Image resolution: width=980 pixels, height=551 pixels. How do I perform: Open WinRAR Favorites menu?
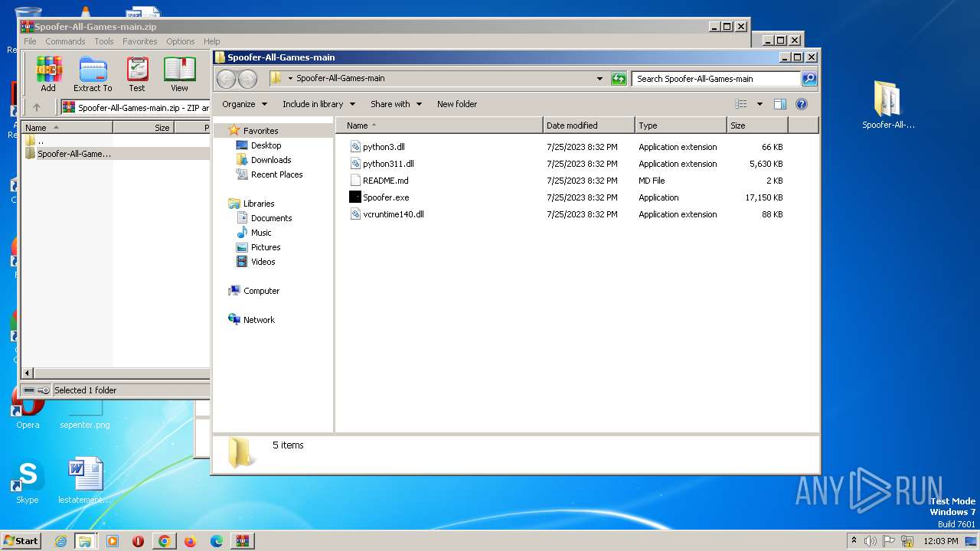(x=140, y=41)
